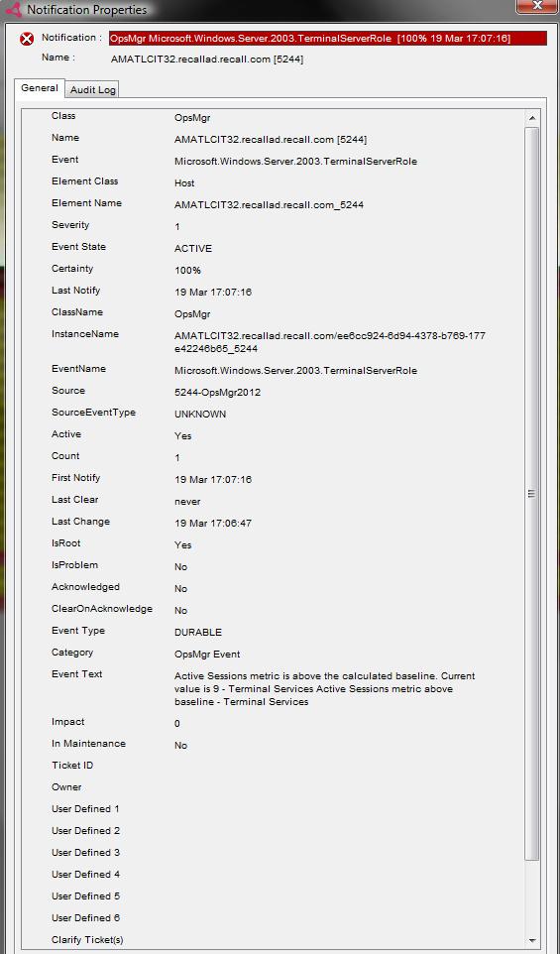This screenshot has width=560, height=954.
Task: Click the Event value Microsoft.Windows.Server.2003.TerminalServerRole
Action: (295, 162)
